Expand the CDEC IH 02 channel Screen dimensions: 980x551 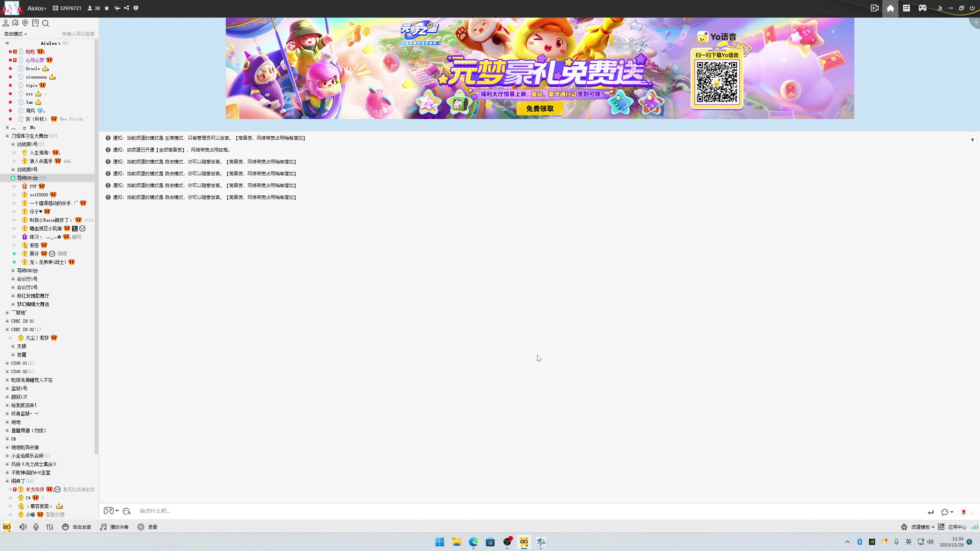(x=7, y=329)
